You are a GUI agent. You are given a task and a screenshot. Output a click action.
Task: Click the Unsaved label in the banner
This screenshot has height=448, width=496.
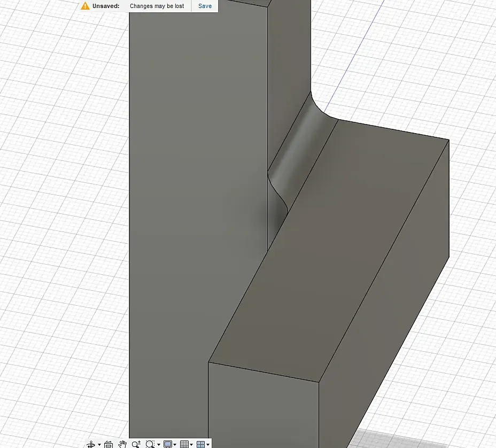pos(106,6)
